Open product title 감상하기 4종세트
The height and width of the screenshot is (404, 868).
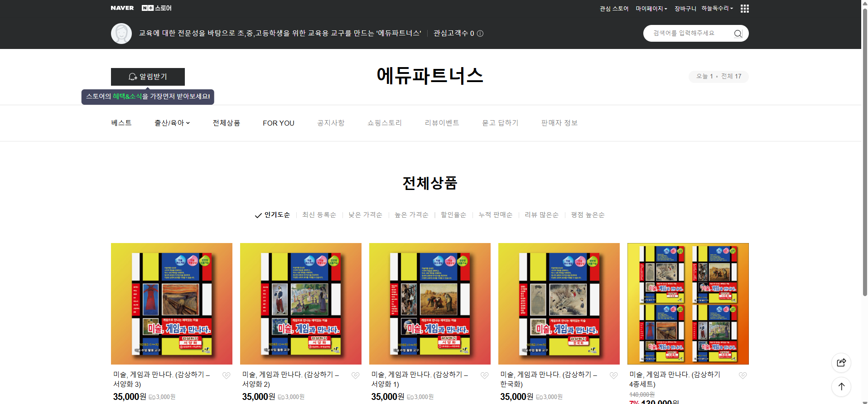(x=675, y=379)
